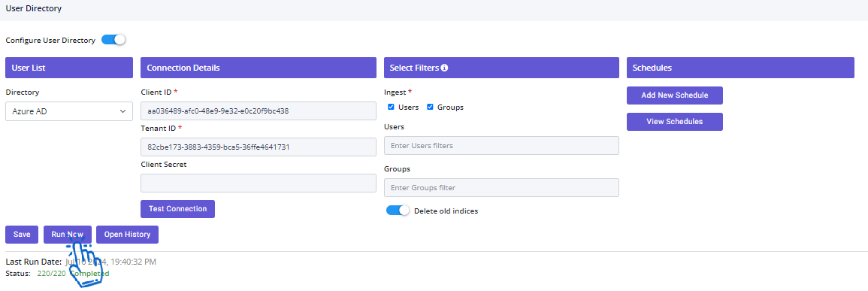Image resolution: width=868 pixels, height=291 pixels.
Task: Select the Connection Details header
Action: tap(259, 68)
